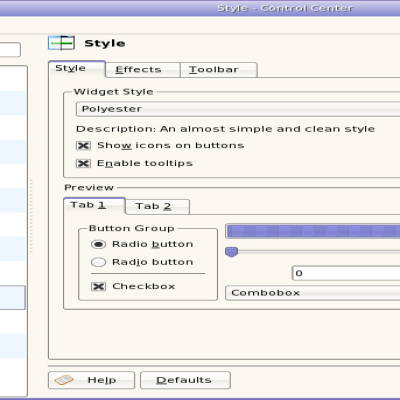The image size is (400, 400).
Task: Click the Defaults button
Action: click(185, 380)
